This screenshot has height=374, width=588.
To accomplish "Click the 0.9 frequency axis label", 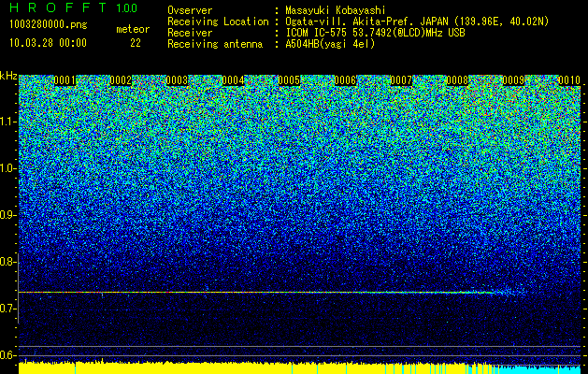I will 8,215.
